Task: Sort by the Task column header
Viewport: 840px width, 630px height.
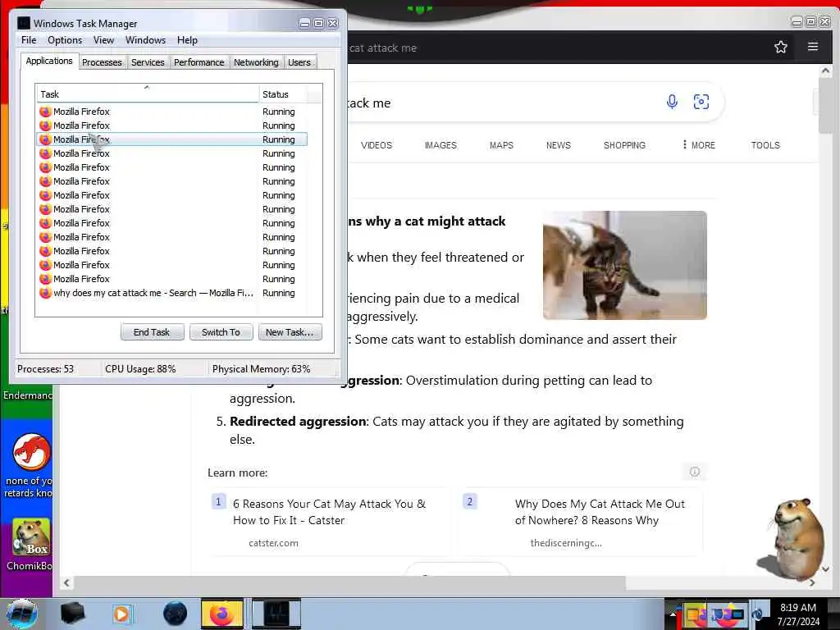Action: tap(148, 94)
